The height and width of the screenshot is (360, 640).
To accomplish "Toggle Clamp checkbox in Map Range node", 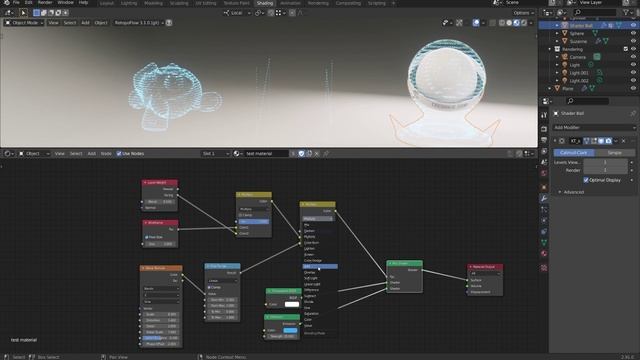I will coord(209,287).
